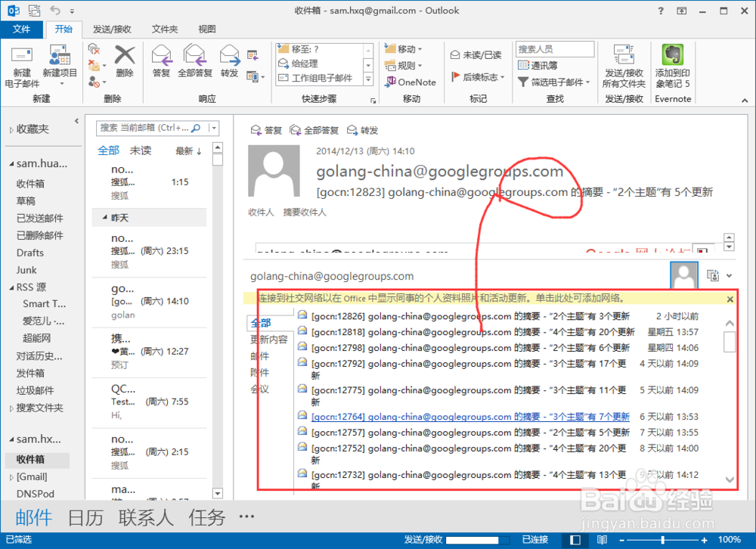Show All messages filter
Viewport: 756px width, 549px height.
(108, 150)
